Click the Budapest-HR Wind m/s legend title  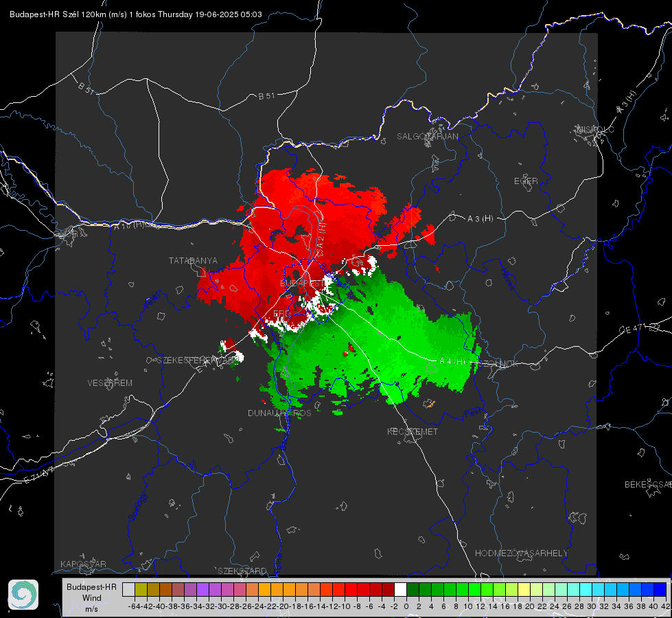click(91, 598)
